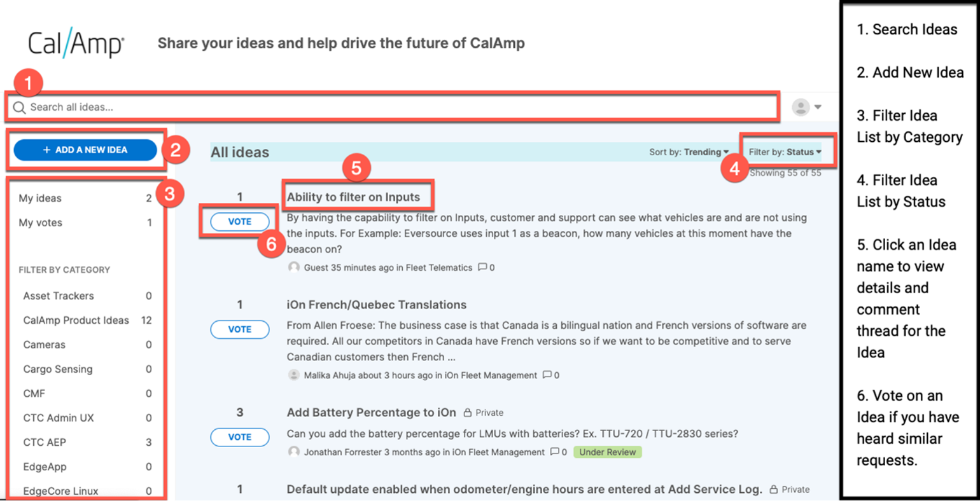Click Malika Ahuja's avatar icon
The image size is (980, 503).
[293, 375]
